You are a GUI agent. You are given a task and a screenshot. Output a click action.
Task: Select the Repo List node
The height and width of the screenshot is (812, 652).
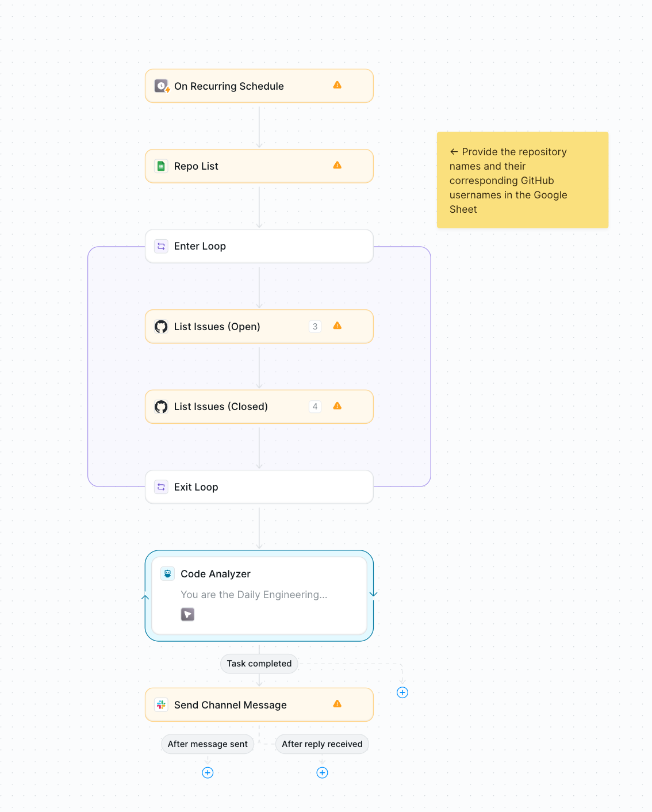[x=259, y=166]
